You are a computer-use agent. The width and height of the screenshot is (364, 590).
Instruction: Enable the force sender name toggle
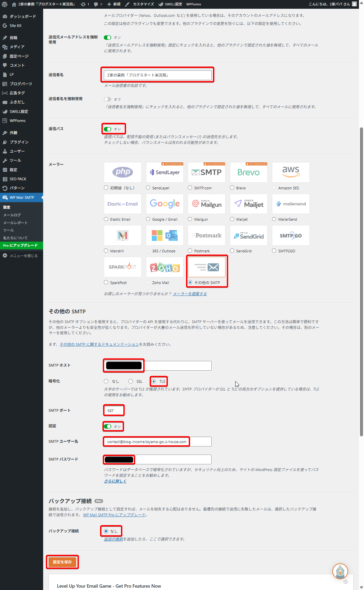[x=108, y=99]
